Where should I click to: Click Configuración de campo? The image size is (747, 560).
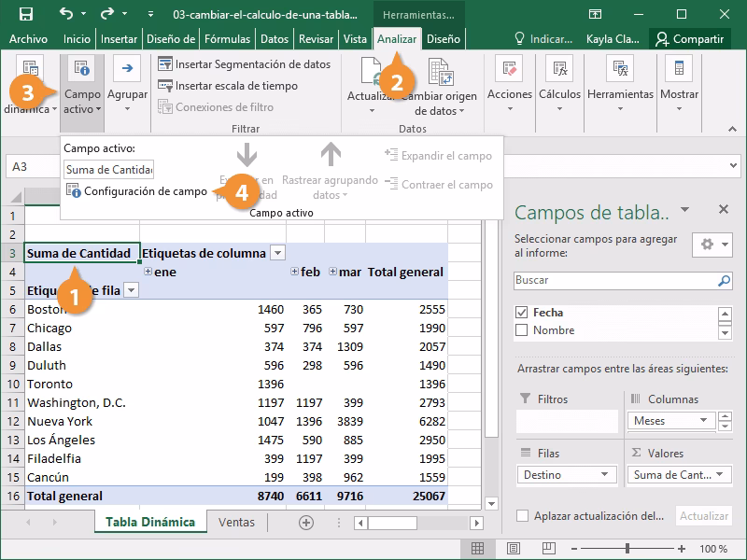pos(136,191)
